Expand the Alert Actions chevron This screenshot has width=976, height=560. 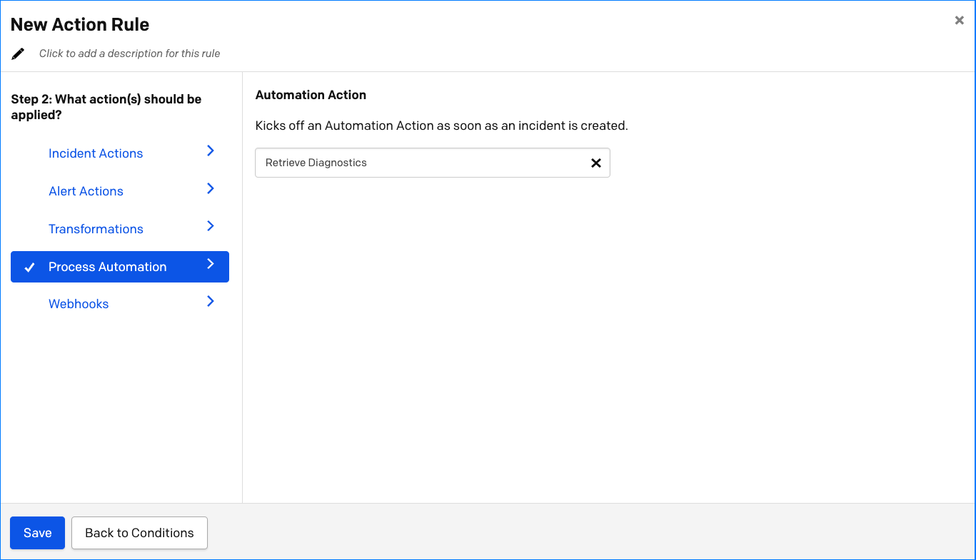211,188
